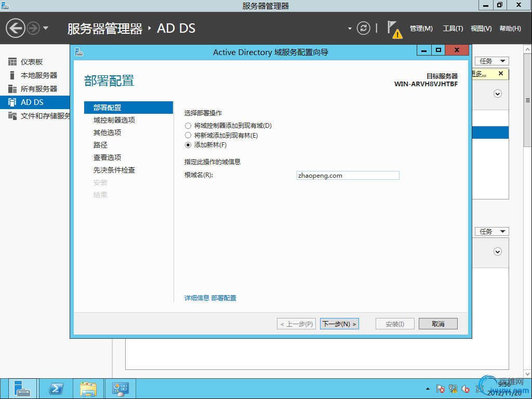Select the 部署配置 wizard step
This screenshot has width=532, height=399.
coord(128,108)
